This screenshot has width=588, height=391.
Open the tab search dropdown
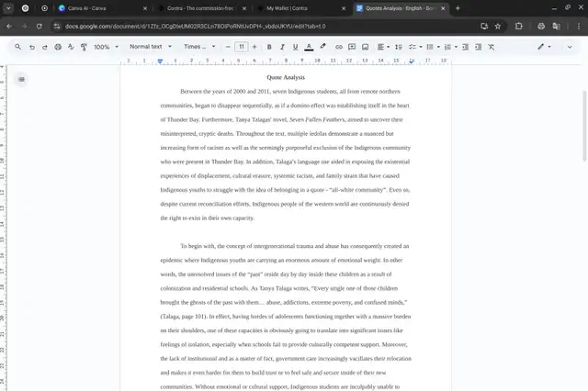(8, 8)
